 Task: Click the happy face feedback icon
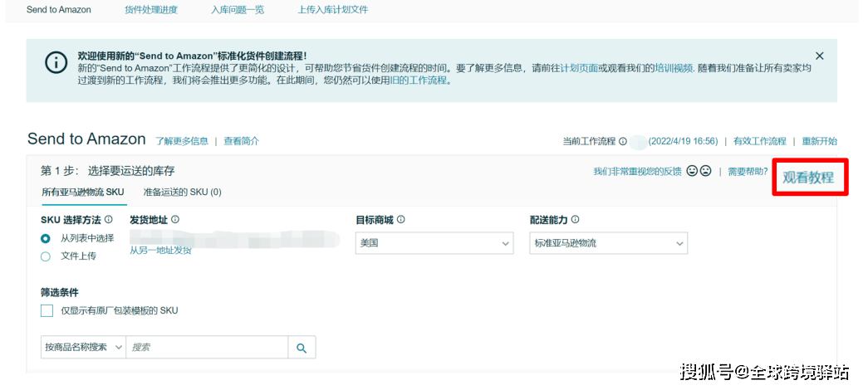pyautogui.click(x=692, y=171)
